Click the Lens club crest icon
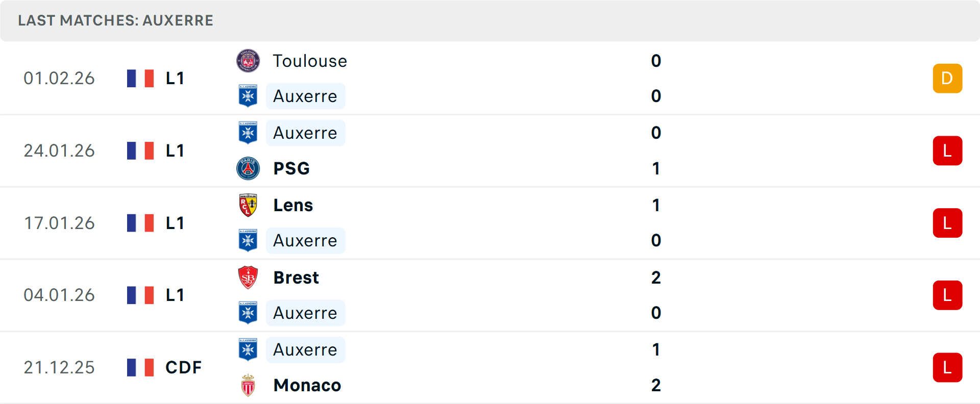This screenshot has width=980, height=404. (248, 205)
